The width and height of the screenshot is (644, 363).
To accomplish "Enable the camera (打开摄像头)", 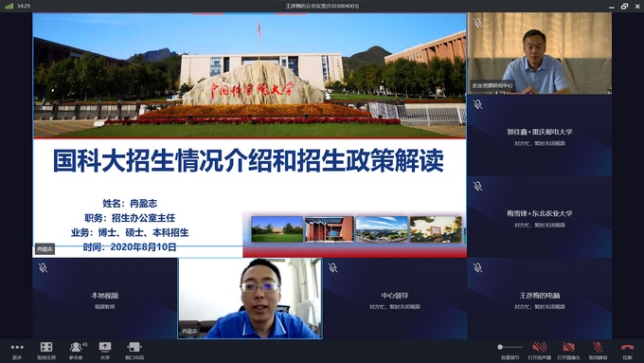I will (x=569, y=351).
